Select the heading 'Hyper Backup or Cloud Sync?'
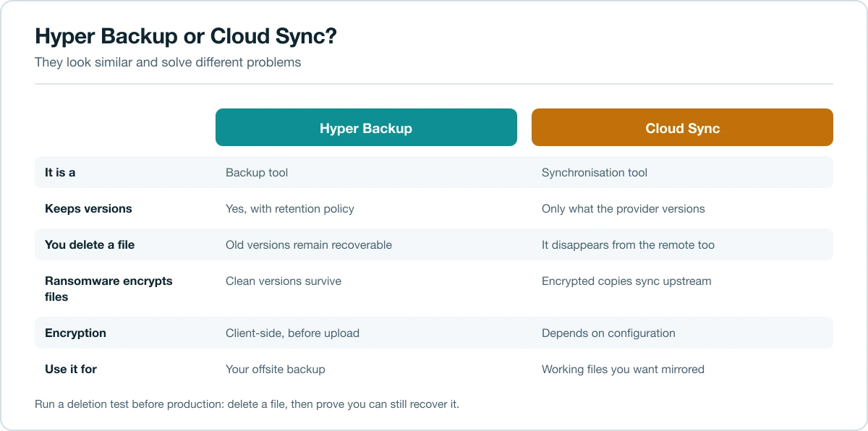 (x=186, y=37)
